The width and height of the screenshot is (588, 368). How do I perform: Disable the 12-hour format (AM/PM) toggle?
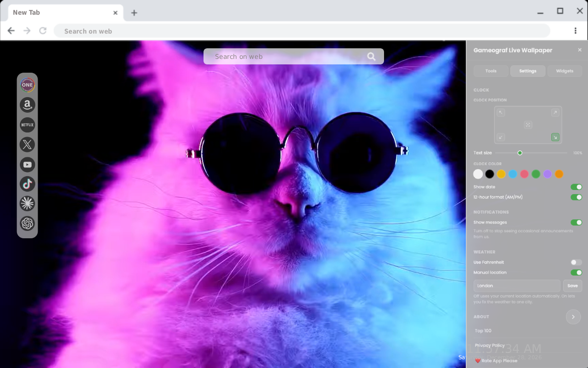point(577,197)
